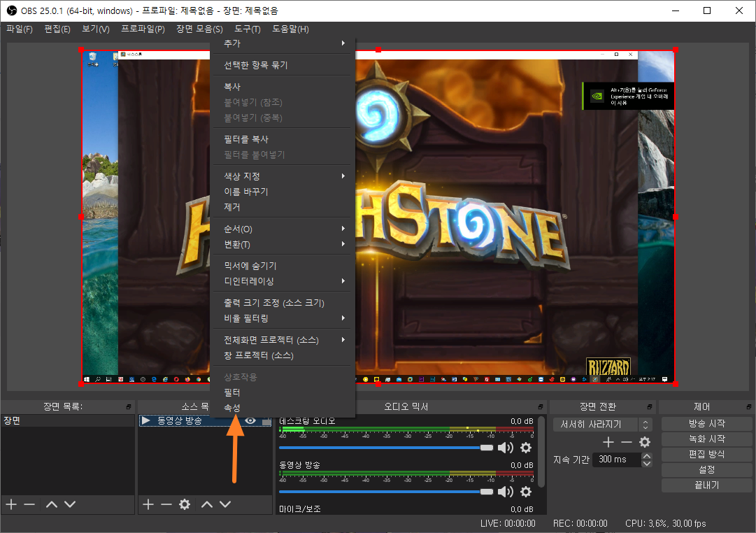
Task: Click audio mixer vertical scrollbar
Action: (541, 453)
